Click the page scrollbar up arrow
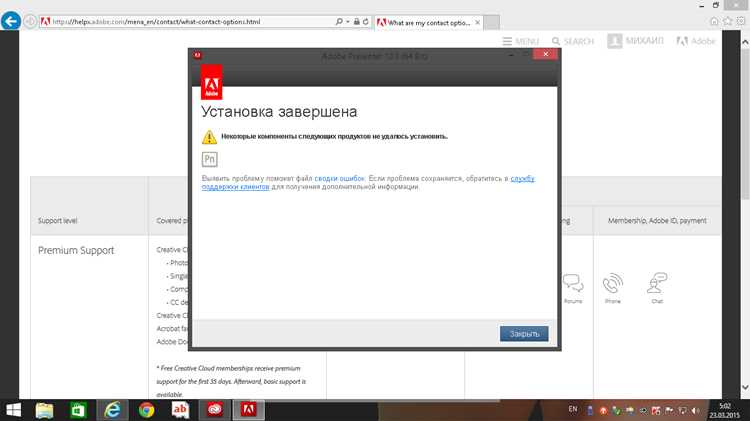 pyautogui.click(x=745, y=42)
